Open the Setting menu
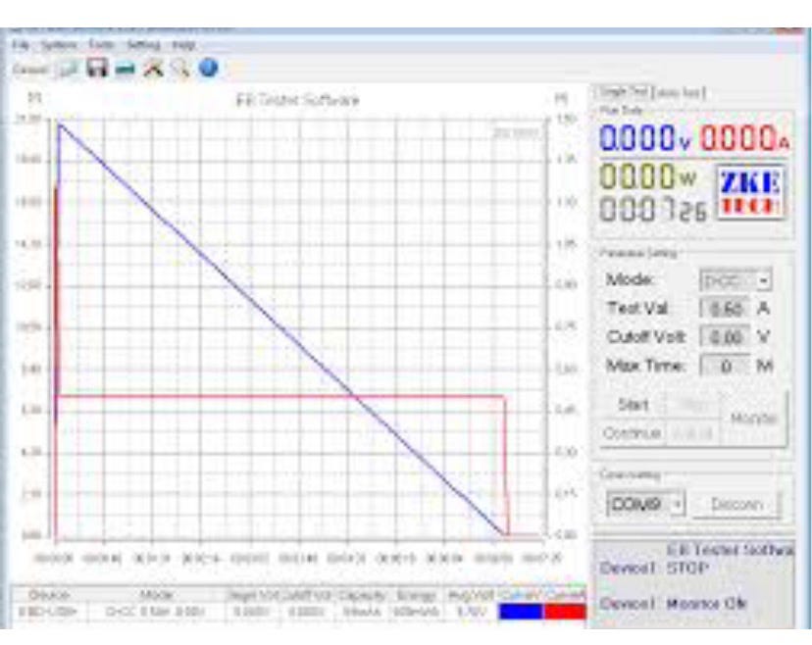This screenshot has width=812, height=645. [x=143, y=45]
